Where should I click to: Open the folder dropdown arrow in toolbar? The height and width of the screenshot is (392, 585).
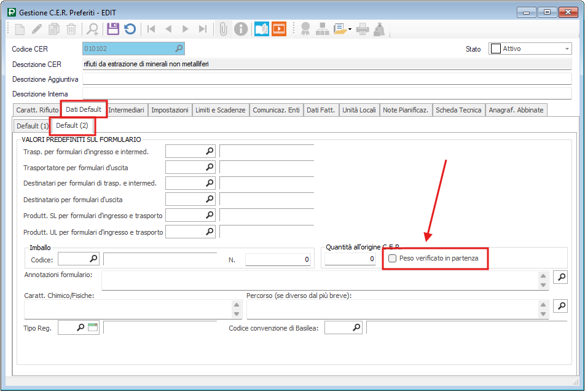tap(350, 29)
